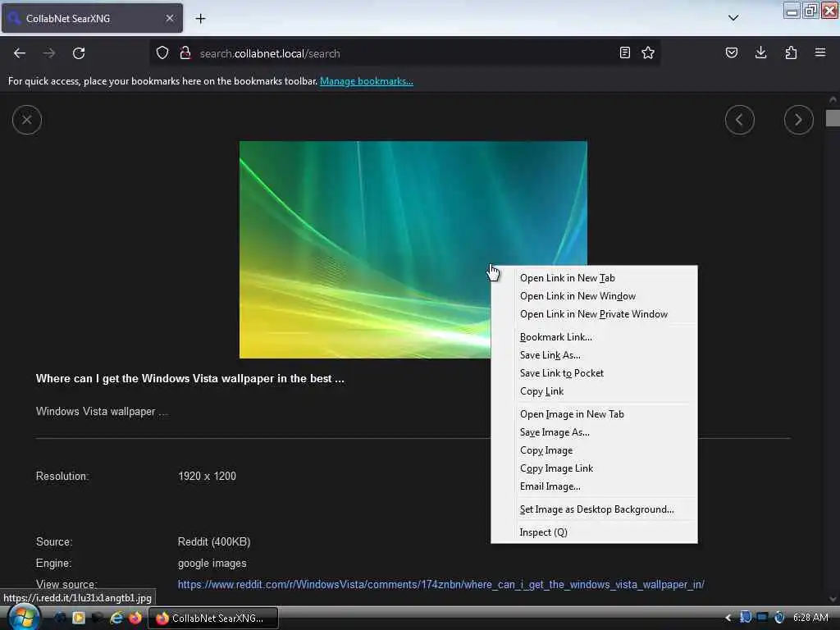
Task: Open the reddit.com view source link
Action: 441,584
